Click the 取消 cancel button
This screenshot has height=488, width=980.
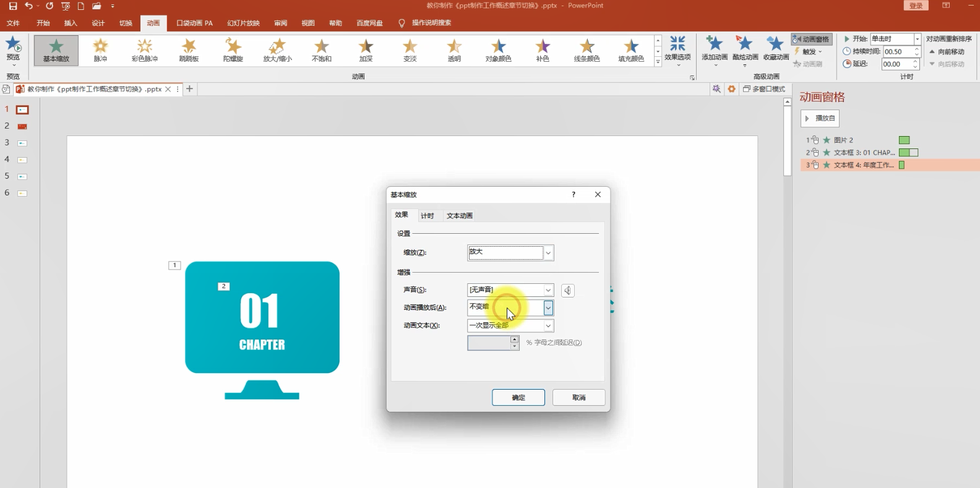pyautogui.click(x=578, y=397)
